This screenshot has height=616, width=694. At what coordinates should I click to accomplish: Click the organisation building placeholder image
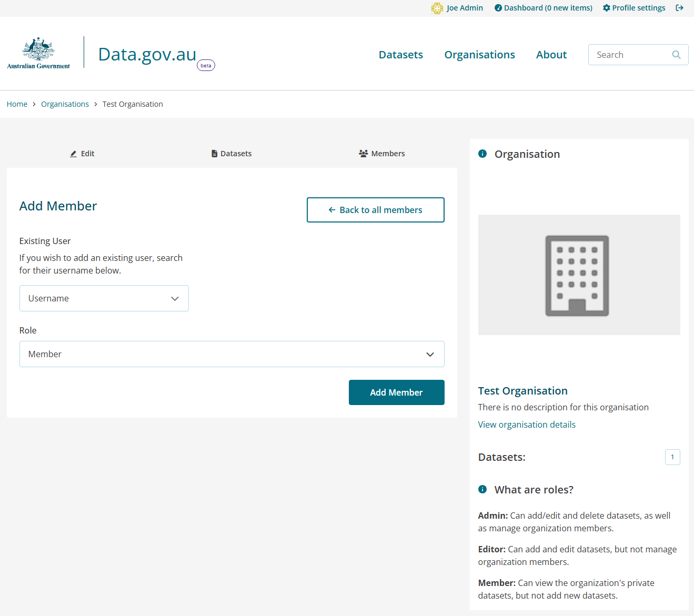(578, 275)
